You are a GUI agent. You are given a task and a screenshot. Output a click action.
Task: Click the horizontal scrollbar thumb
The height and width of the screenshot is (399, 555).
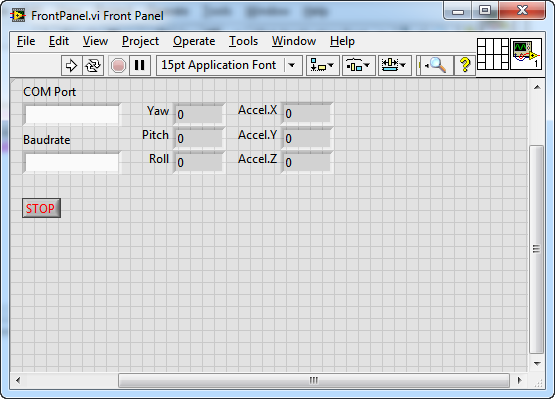pos(314,381)
